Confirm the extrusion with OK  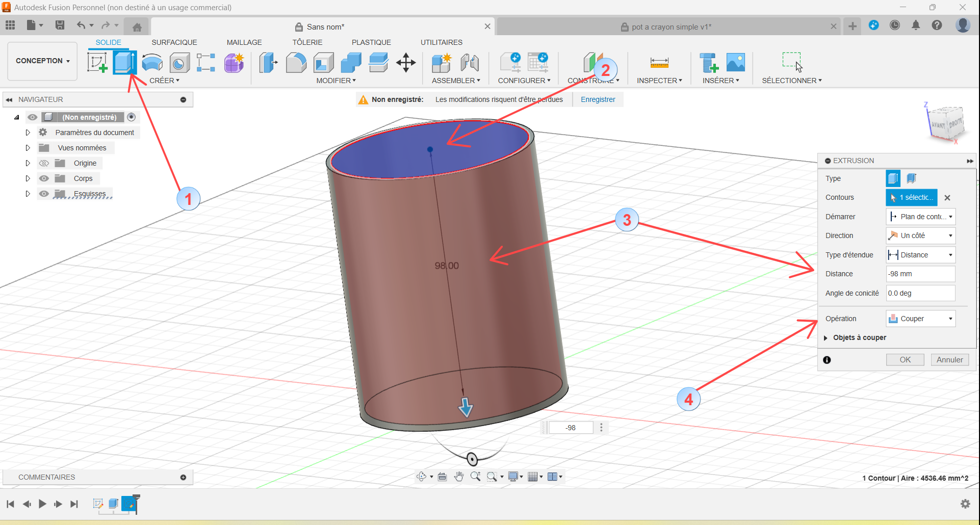905,360
